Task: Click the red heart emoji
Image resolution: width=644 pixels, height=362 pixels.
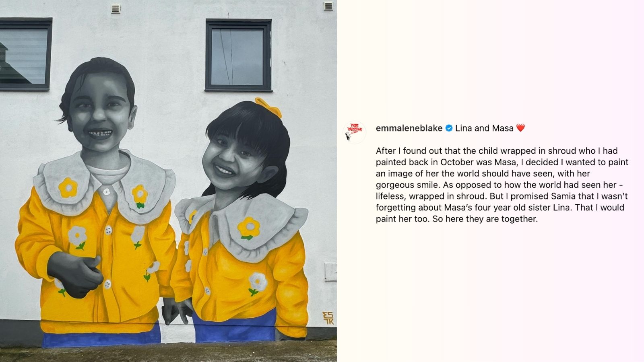Action: click(520, 128)
